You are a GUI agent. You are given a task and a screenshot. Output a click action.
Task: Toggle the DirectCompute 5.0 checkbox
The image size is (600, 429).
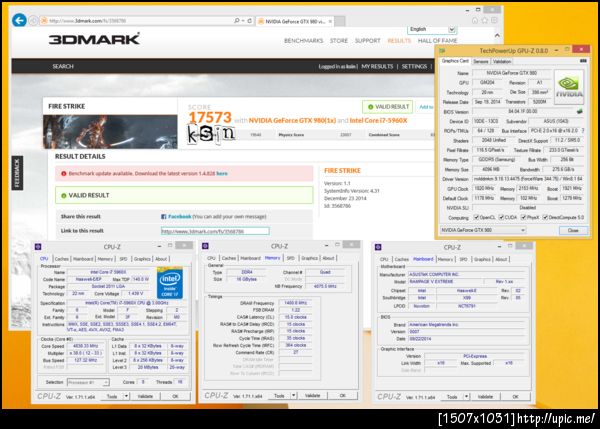coord(545,217)
